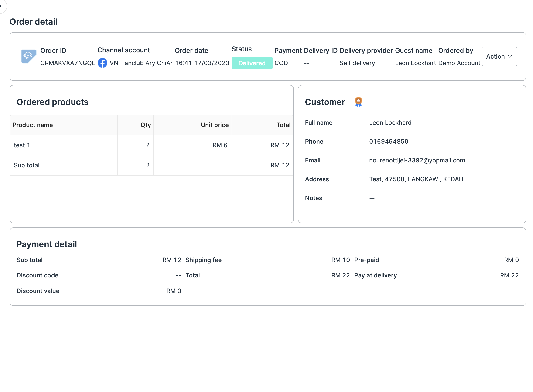Image resolution: width=533 pixels, height=392 pixels.
Task: Click the chatbot order icon
Action: (29, 56)
